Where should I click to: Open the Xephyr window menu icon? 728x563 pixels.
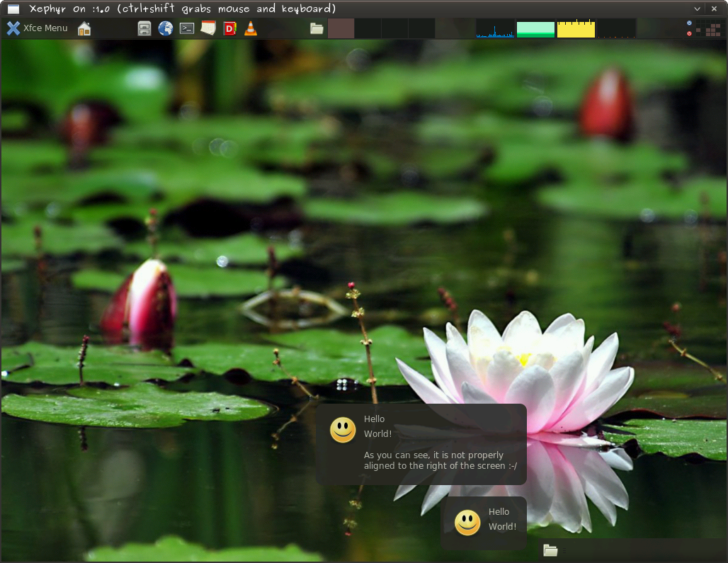coord(13,8)
